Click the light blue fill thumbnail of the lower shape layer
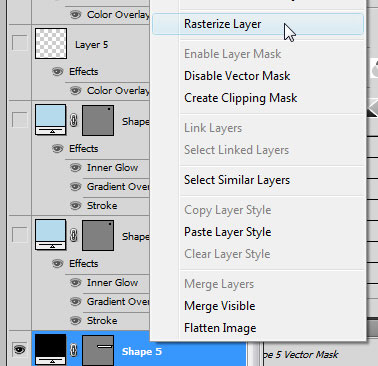Screen dimensions: 378x366 coord(51,235)
